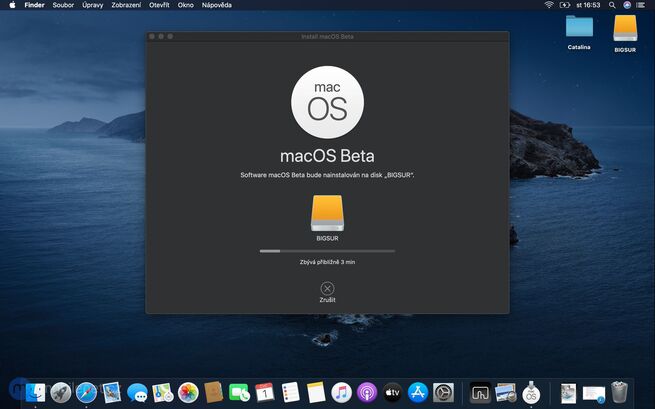This screenshot has width=655, height=409.
Task: Open Launchpad from the Dock
Action: pos(61,393)
